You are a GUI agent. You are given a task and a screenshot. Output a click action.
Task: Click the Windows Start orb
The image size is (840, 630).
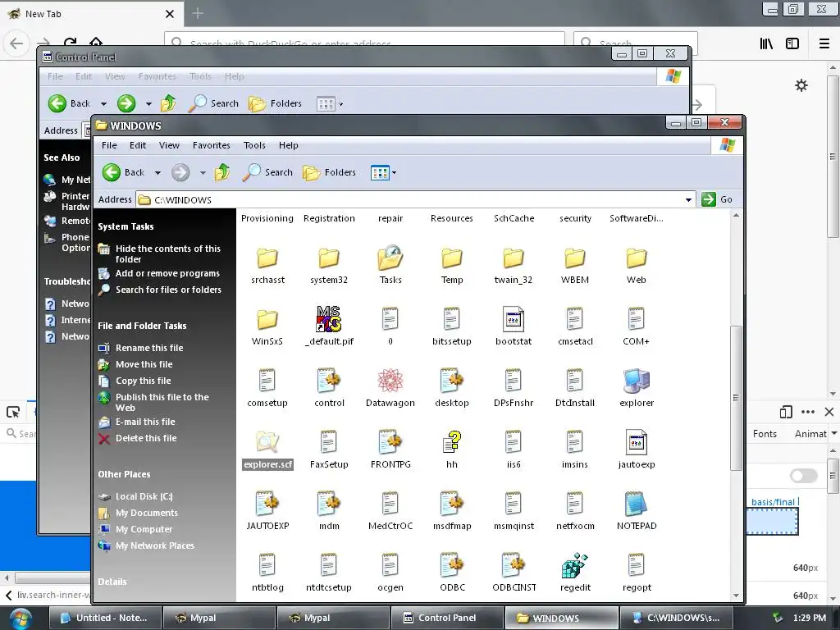pyautogui.click(x=20, y=619)
